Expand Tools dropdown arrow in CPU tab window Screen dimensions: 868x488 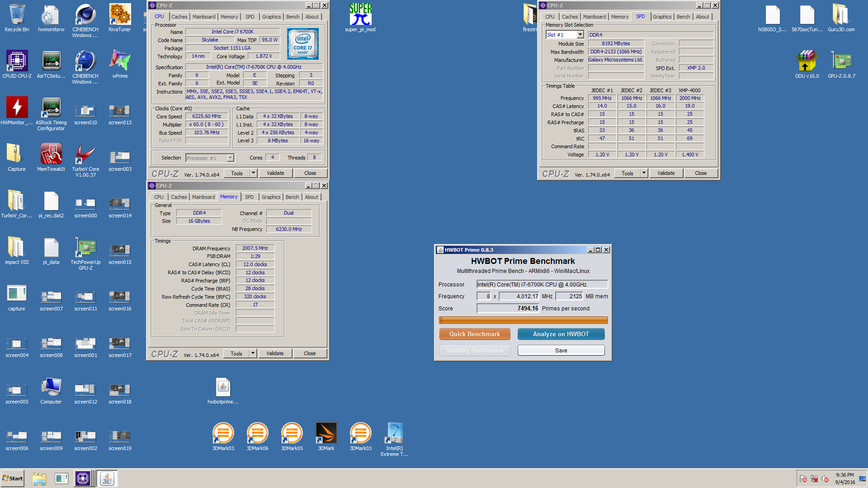pyautogui.click(x=253, y=173)
